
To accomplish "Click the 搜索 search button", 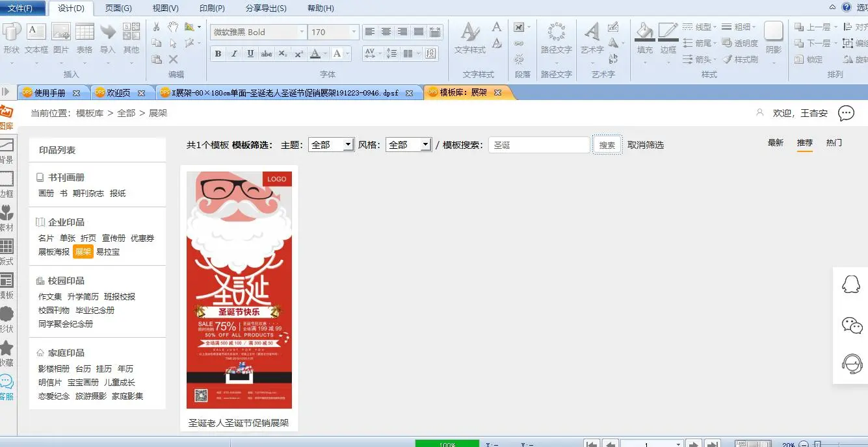I will pos(607,145).
